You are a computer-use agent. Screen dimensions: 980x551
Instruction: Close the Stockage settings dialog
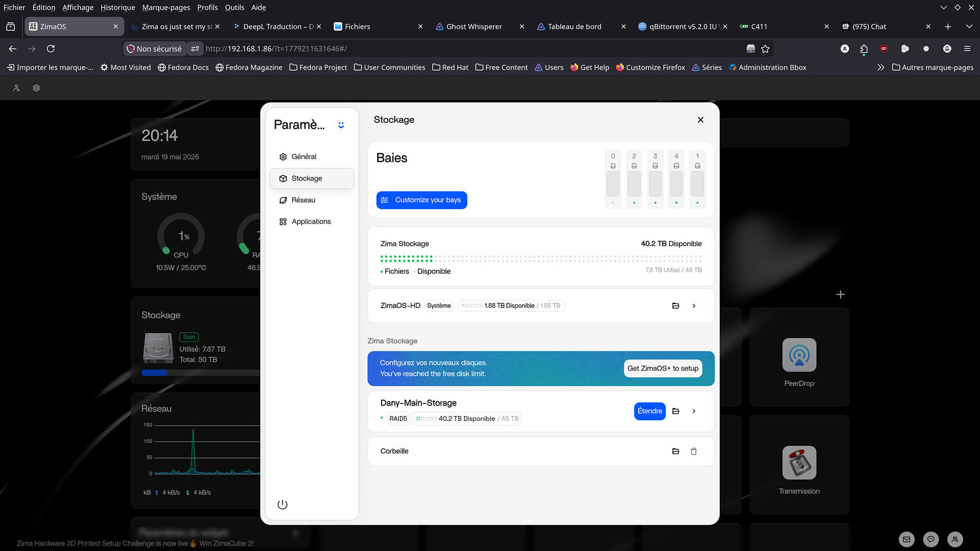click(701, 120)
